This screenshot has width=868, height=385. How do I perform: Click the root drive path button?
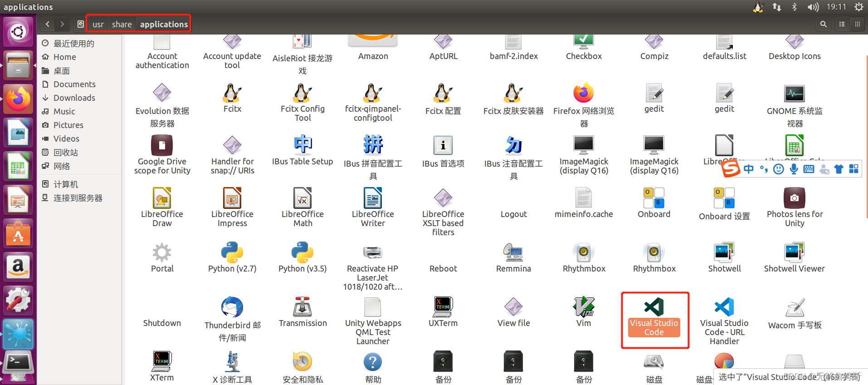pos(80,24)
